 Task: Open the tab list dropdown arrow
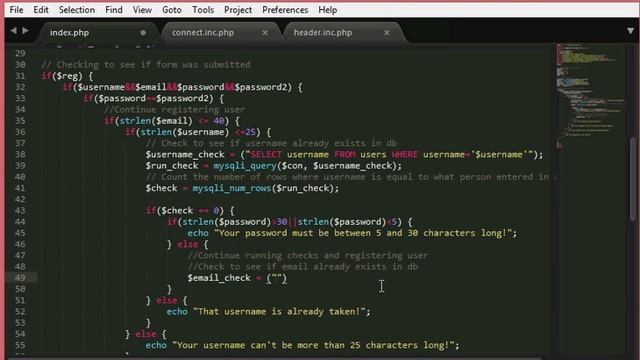[631, 31]
